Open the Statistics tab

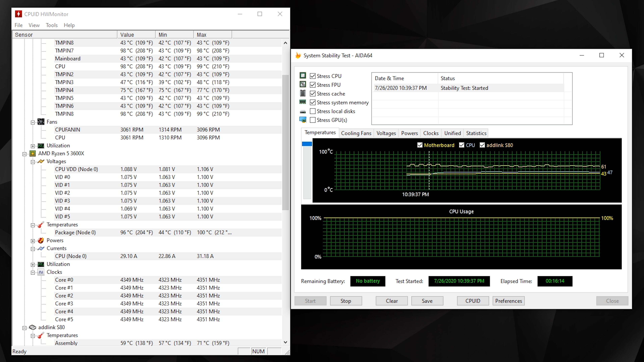pyautogui.click(x=476, y=133)
